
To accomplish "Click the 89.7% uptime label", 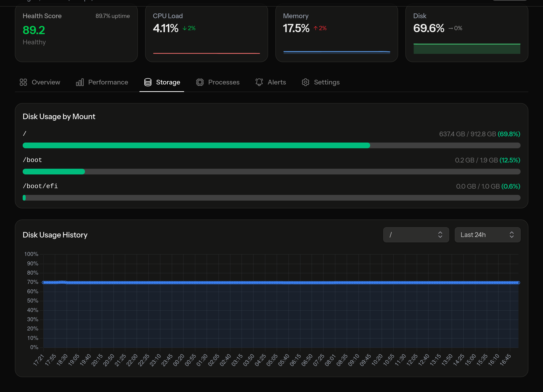I will (x=112, y=16).
